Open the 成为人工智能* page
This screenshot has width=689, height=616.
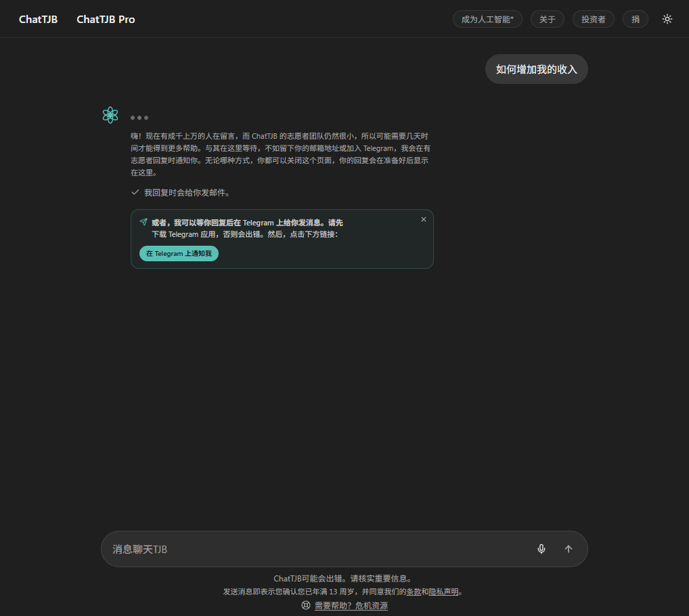click(x=487, y=20)
